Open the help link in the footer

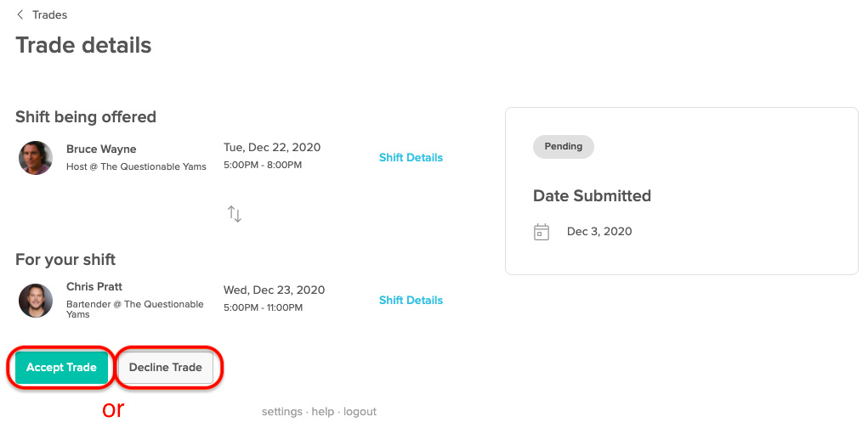click(x=323, y=412)
